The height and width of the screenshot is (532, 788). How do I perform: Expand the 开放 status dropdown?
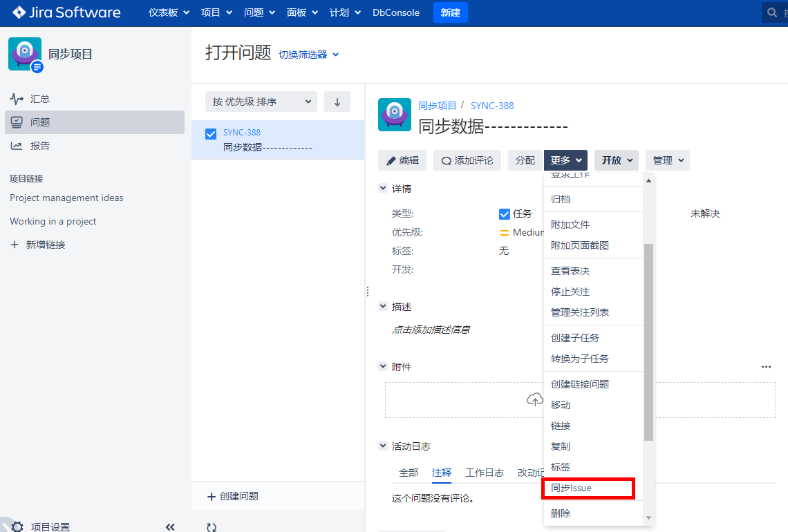617,160
